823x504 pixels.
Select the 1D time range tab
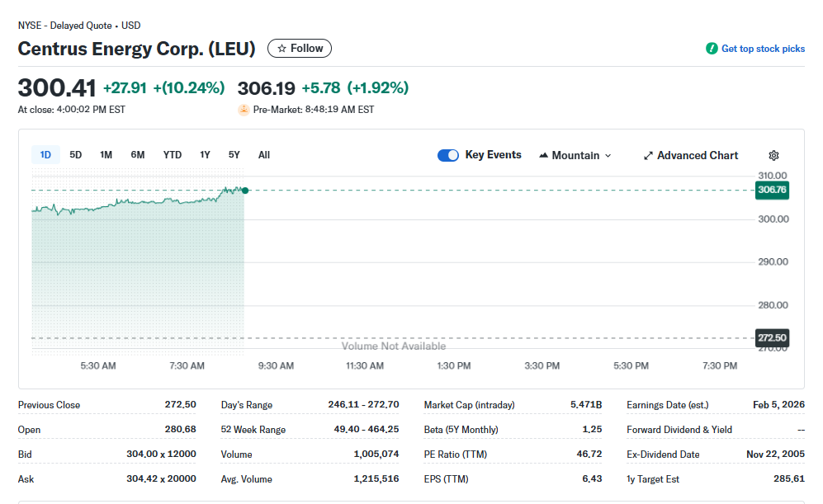(x=45, y=155)
